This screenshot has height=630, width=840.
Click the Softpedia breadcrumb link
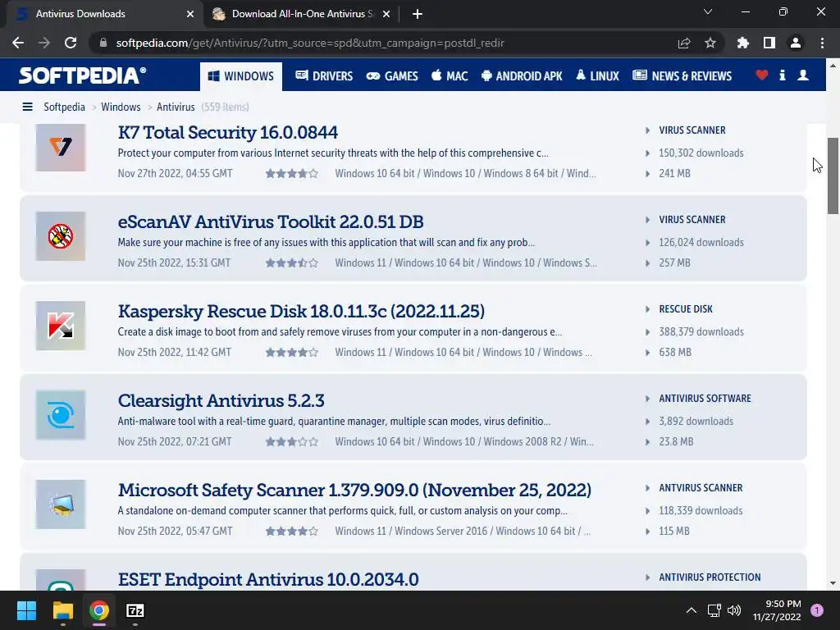(x=64, y=107)
